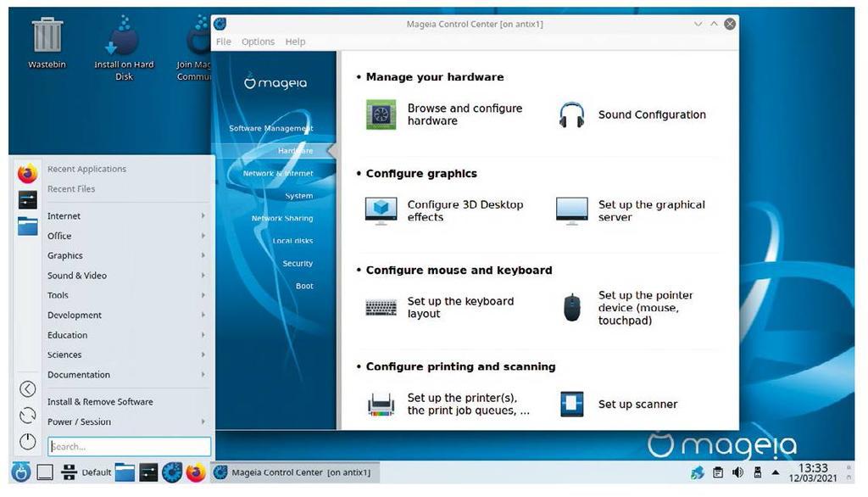Click the back arrow icon in start menu
This screenshot has width=868, height=497.
click(28, 389)
